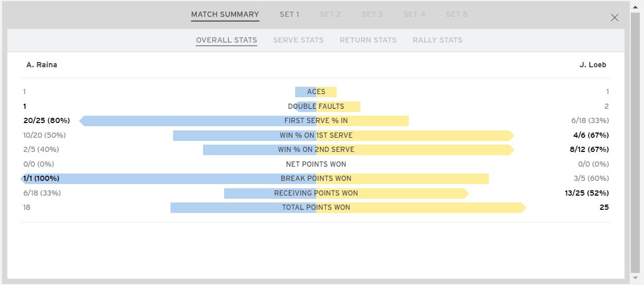Viewport: 644px width, 285px height.
Task: Click Loeb's 8/12 second serve value
Action: [x=589, y=149]
